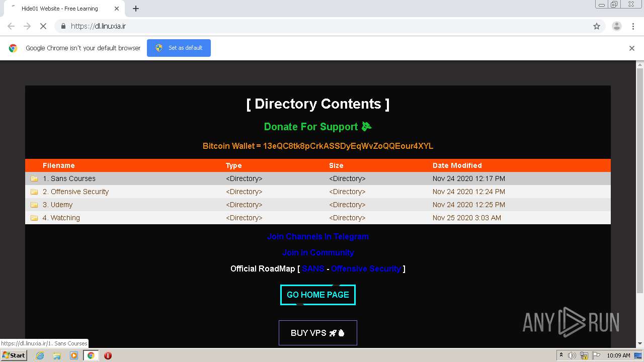Click the scrollbar down arrow
The image size is (644, 362).
(640, 344)
